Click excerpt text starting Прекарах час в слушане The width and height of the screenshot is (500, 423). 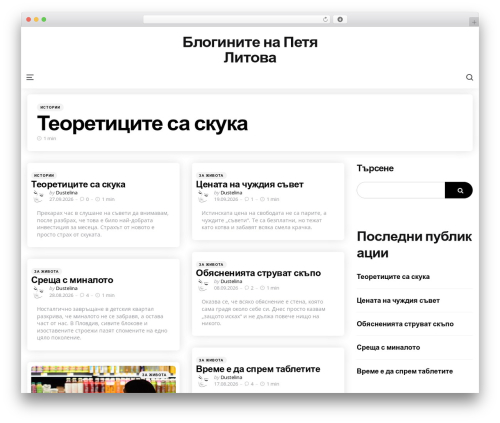click(x=103, y=224)
